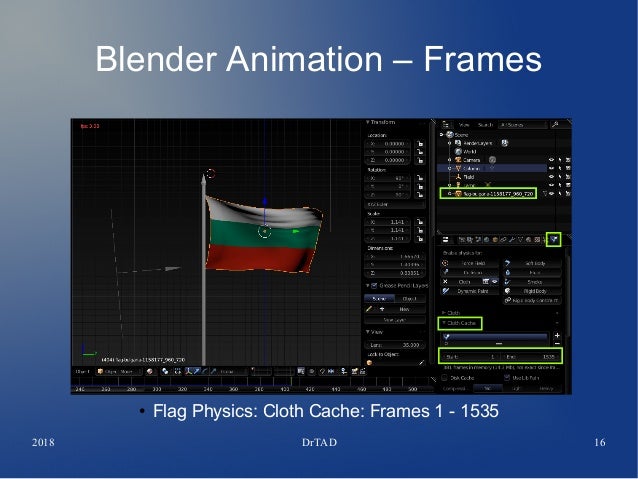
Task: Toggle the Use Lib Path checkbox
Action: point(507,378)
